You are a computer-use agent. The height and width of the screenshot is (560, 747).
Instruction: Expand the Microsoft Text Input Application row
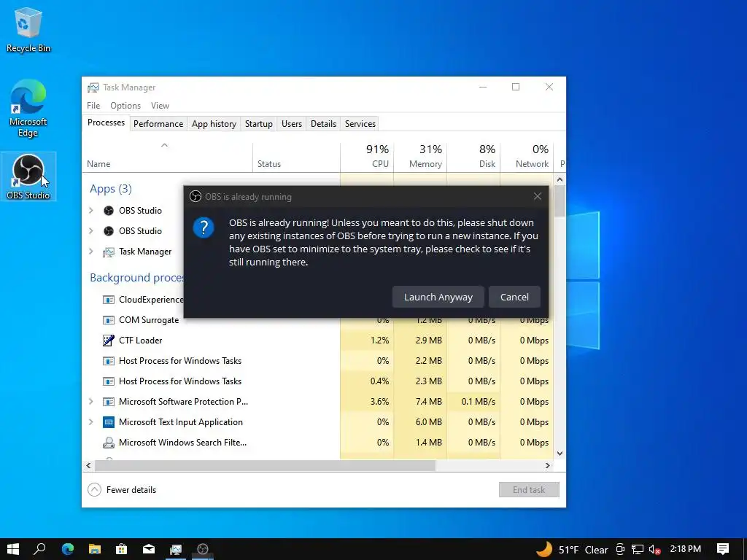point(91,422)
